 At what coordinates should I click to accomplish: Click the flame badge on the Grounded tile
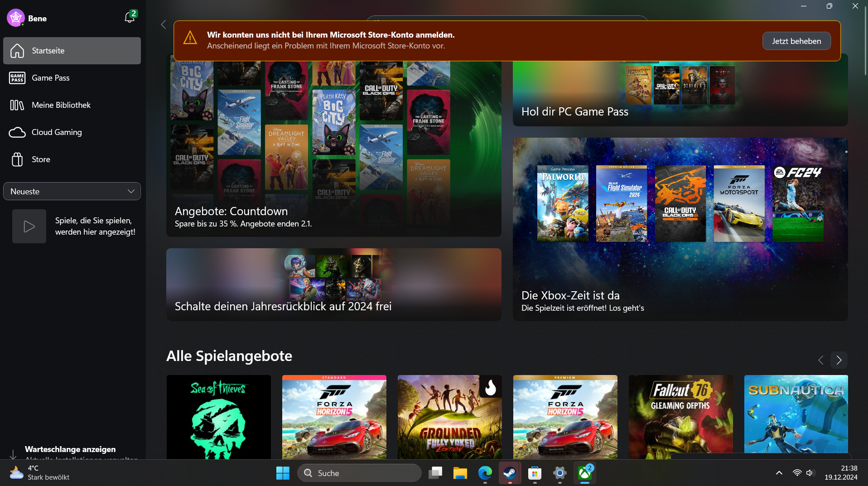491,387
